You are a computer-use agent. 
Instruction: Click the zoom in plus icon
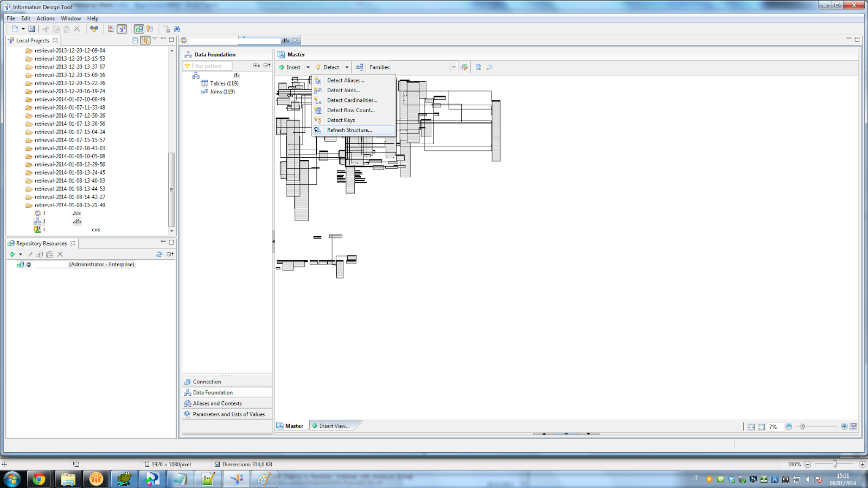(844, 427)
